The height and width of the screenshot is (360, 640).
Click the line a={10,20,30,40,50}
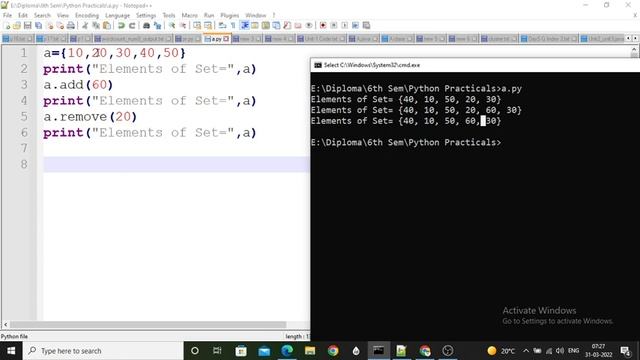pos(114,53)
